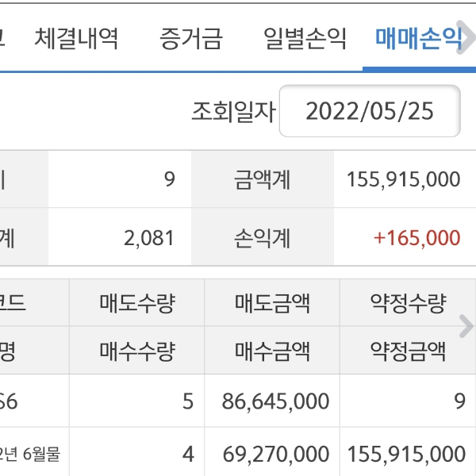Tap the 약정금액 column header
This screenshot has width=476, height=476.
click(408, 350)
